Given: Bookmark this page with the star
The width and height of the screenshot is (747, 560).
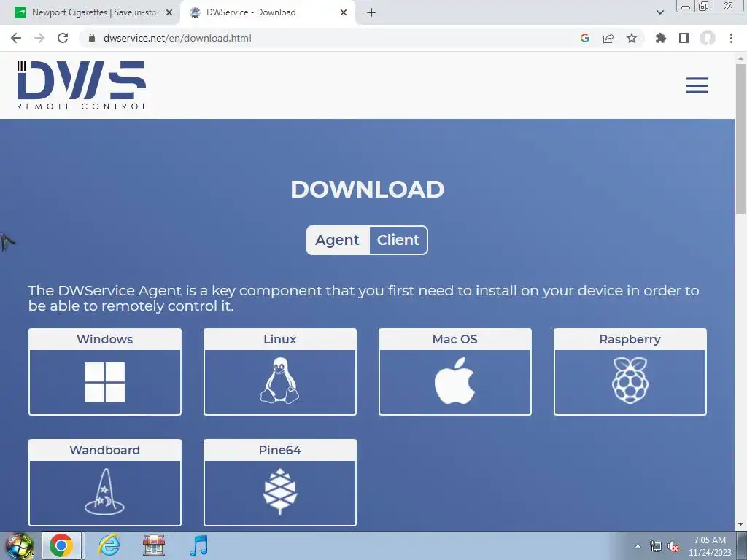Looking at the screenshot, I should (632, 38).
